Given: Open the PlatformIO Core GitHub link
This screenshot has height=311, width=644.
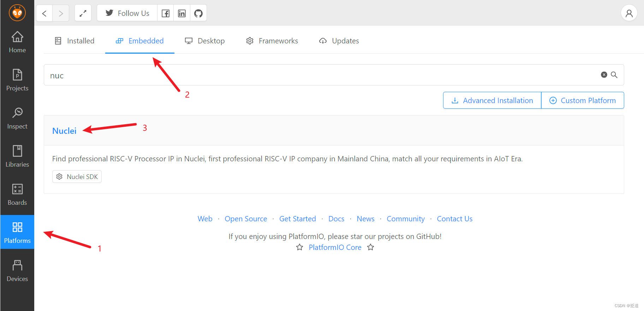Looking at the screenshot, I should (335, 247).
